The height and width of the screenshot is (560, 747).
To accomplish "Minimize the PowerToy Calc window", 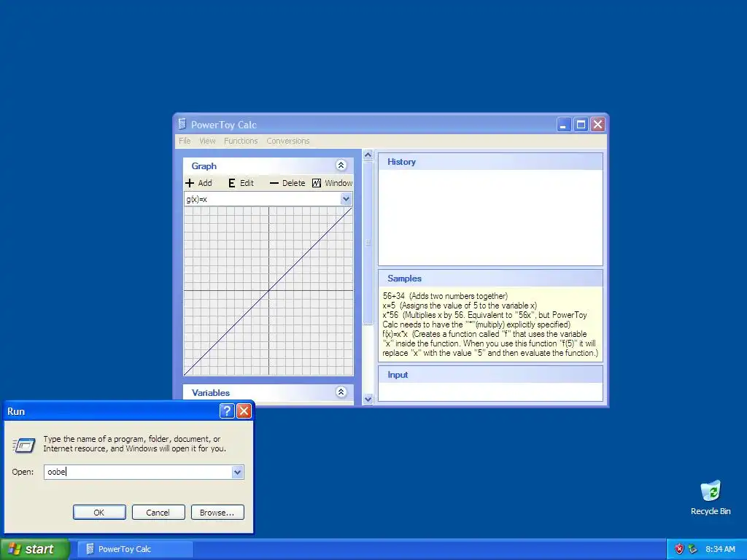I will click(x=564, y=125).
